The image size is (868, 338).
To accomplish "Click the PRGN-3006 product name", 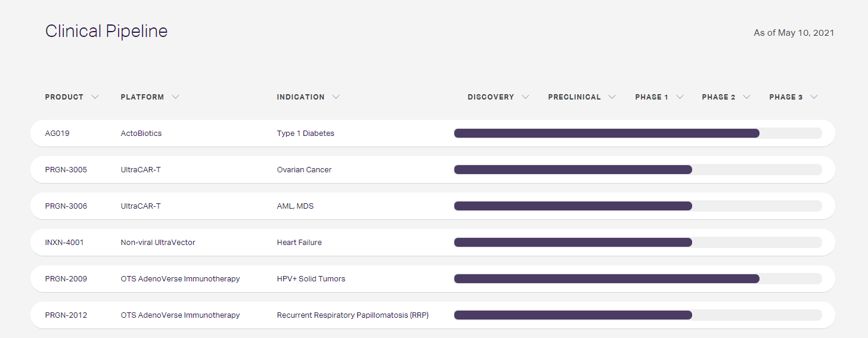I will [66, 206].
